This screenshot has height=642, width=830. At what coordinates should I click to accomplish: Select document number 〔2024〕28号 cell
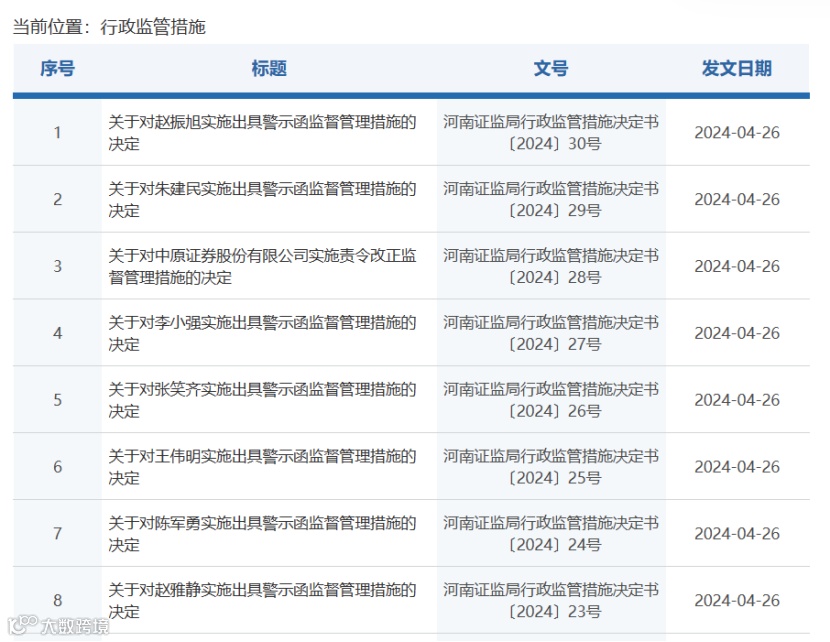[x=551, y=266]
